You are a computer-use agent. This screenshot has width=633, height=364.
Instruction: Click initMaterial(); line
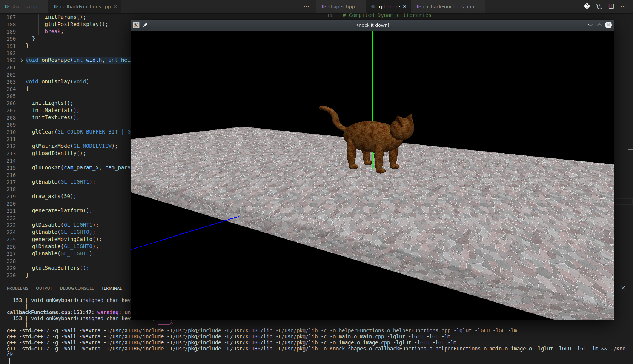55,110
